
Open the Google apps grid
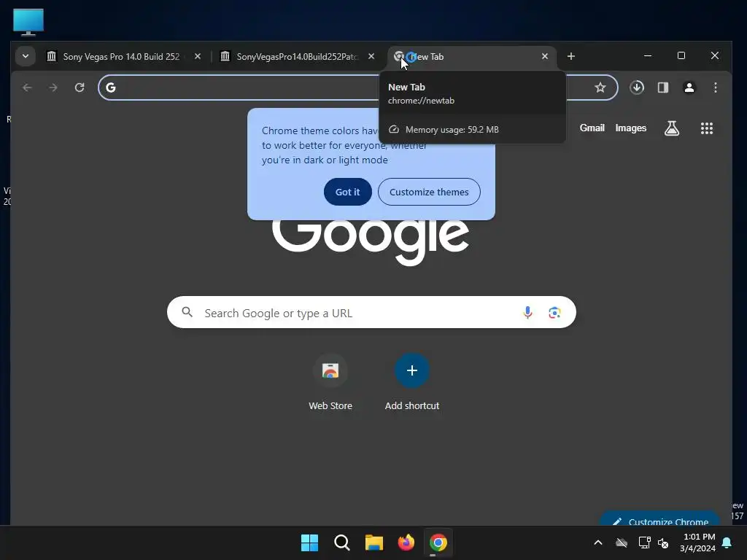706,128
